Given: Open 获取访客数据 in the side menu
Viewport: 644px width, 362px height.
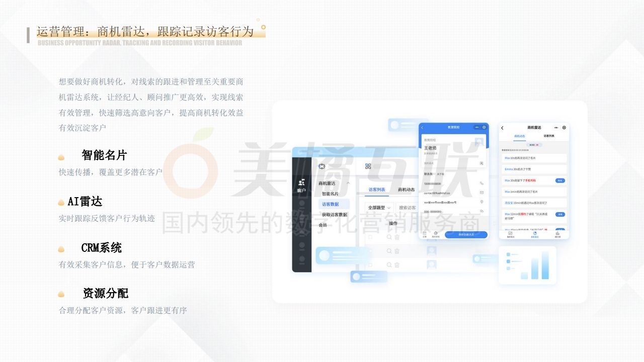Looking at the screenshot, I should [x=335, y=215].
